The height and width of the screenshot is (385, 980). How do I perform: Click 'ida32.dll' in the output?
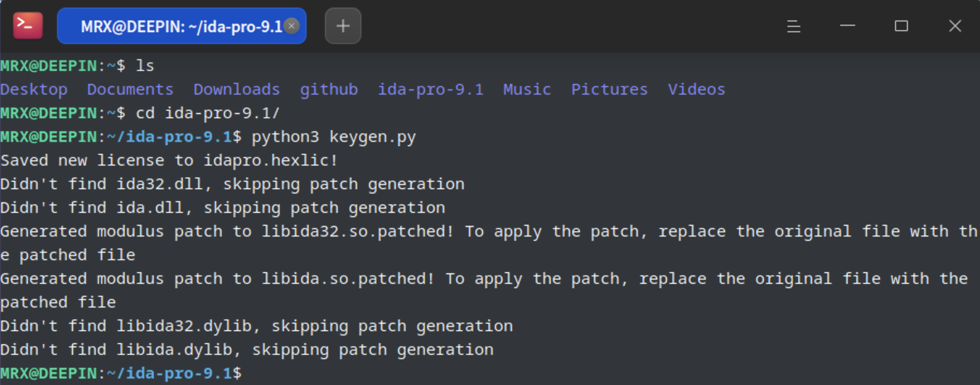pos(159,184)
